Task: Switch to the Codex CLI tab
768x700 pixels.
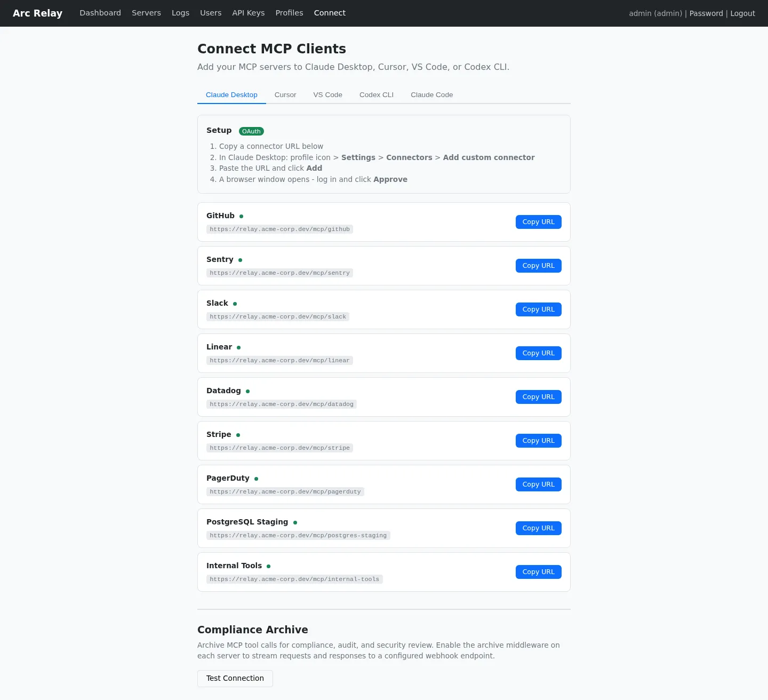Action: click(x=377, y=95)
